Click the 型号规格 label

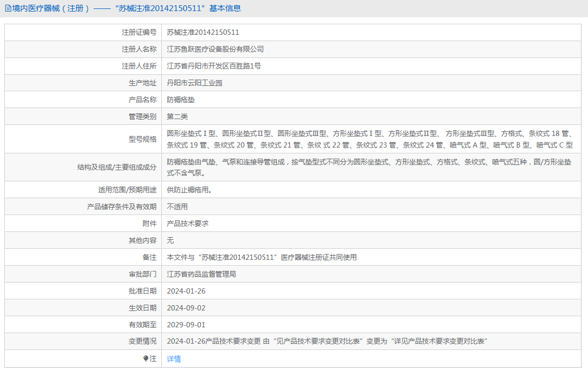[142, 139]
